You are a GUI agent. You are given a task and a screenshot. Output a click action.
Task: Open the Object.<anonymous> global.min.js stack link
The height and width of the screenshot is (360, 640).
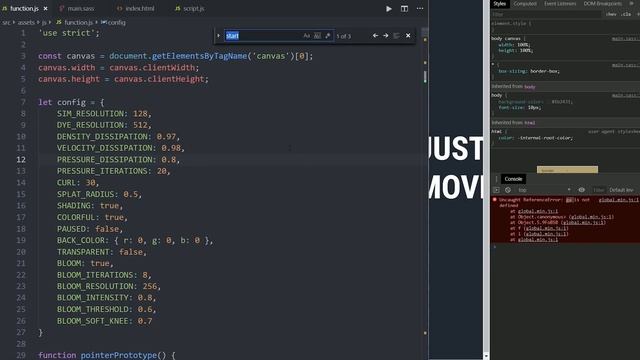(x=591, y=217)
